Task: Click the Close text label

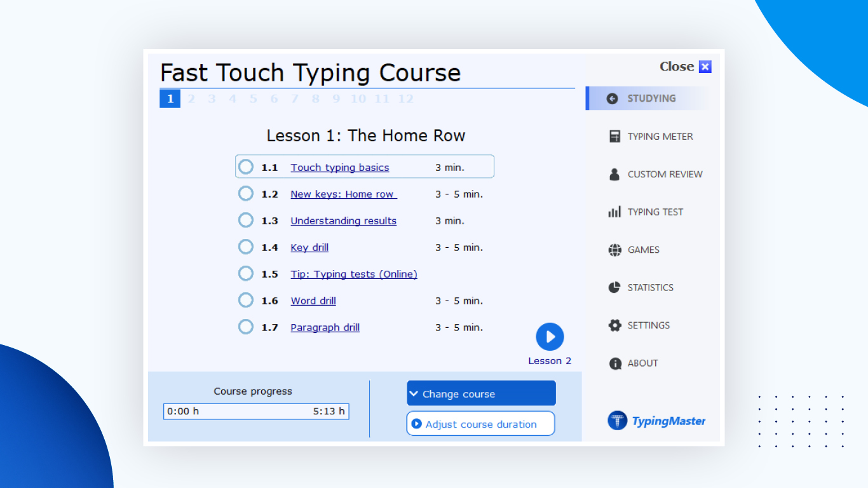Action: click(677, 67)
